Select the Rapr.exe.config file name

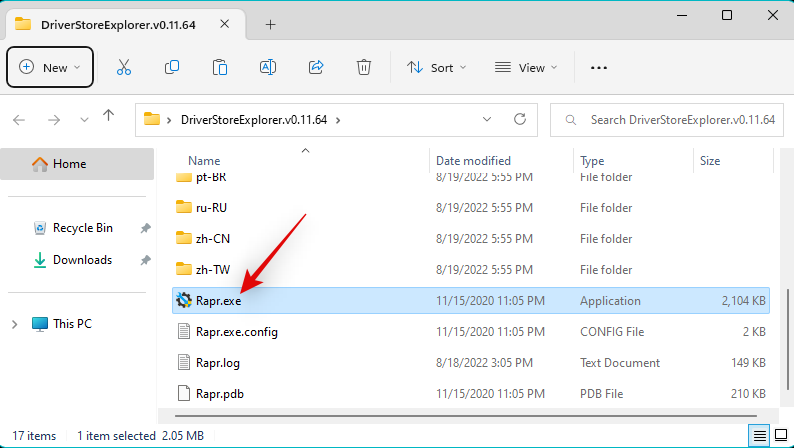(x=236, y=332)
